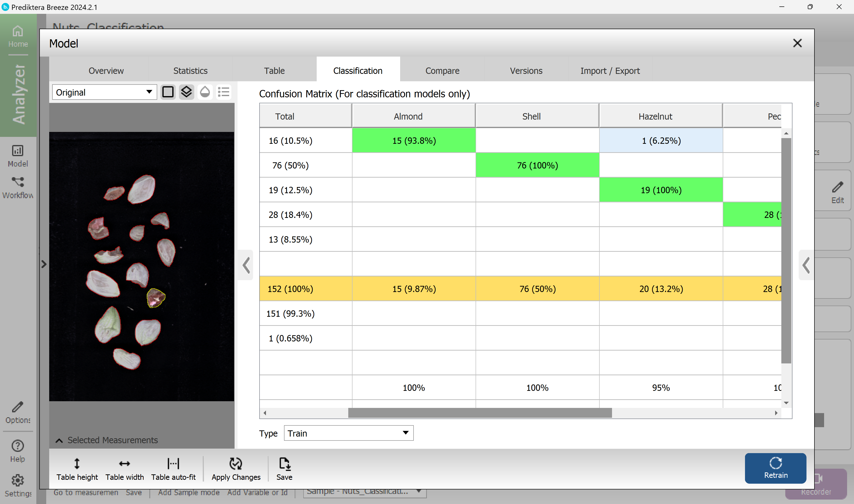
Task: Switch to the Import / Export tab
Action: tap(610, 71)
